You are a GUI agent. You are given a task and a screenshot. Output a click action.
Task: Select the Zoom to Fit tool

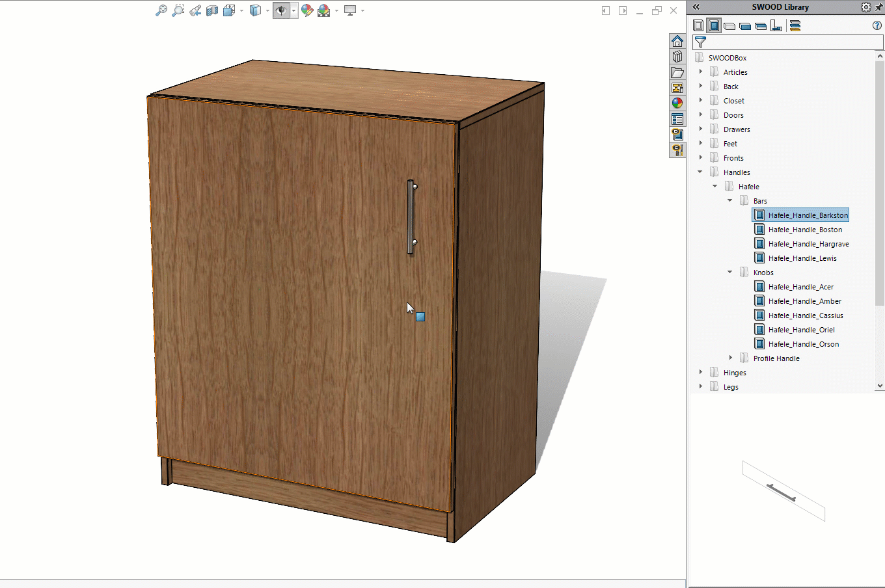click(161, 10)
